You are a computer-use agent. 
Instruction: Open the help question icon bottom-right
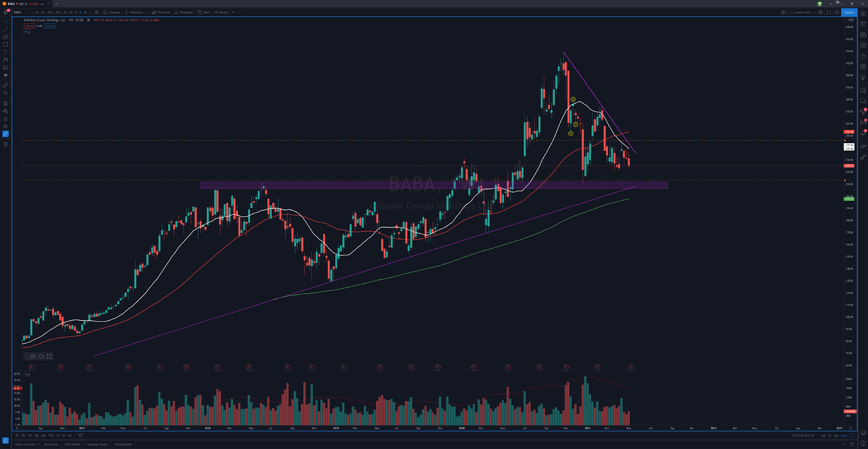click(863, 444)
